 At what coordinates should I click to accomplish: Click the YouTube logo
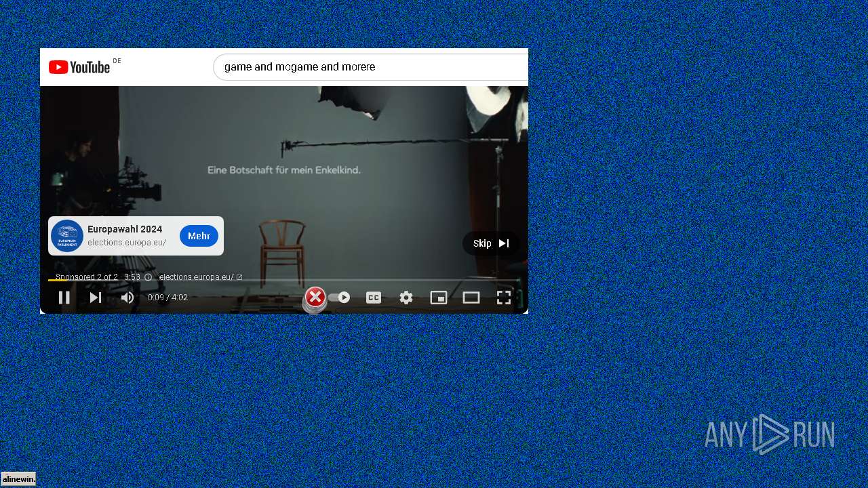[79, 67]
